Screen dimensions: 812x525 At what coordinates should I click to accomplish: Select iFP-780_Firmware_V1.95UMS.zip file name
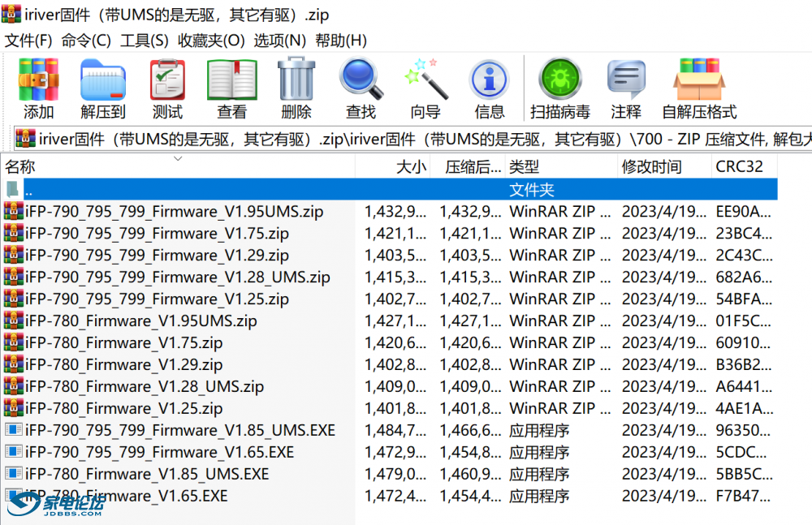tap(140, 321)
